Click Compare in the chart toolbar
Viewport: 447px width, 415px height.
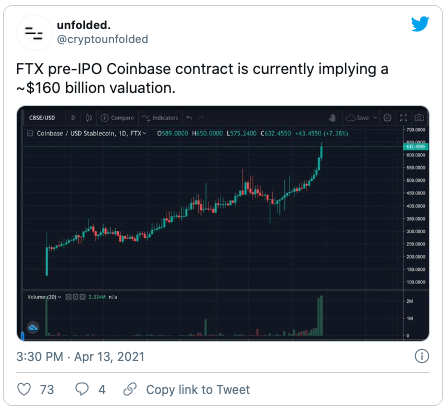117,117
